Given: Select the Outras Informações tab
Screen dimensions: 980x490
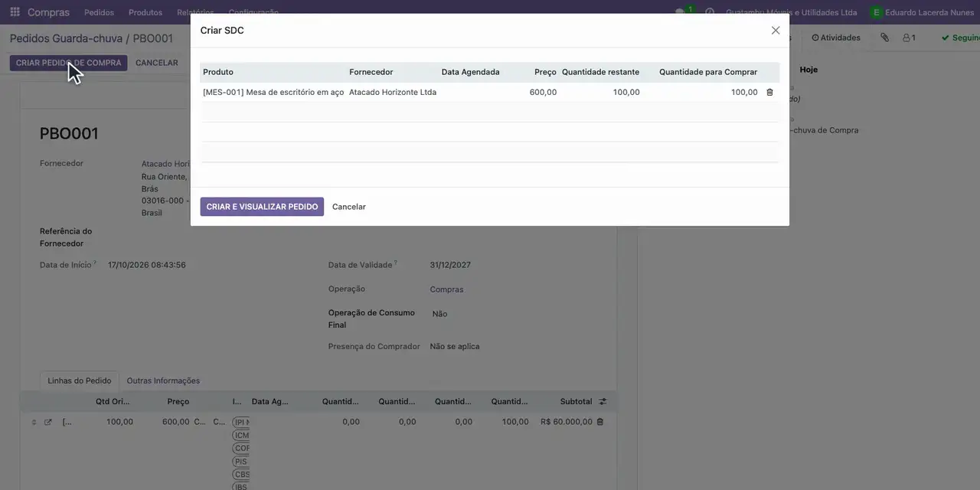Looking at the screenshot, I should click(x=163, y=381).
